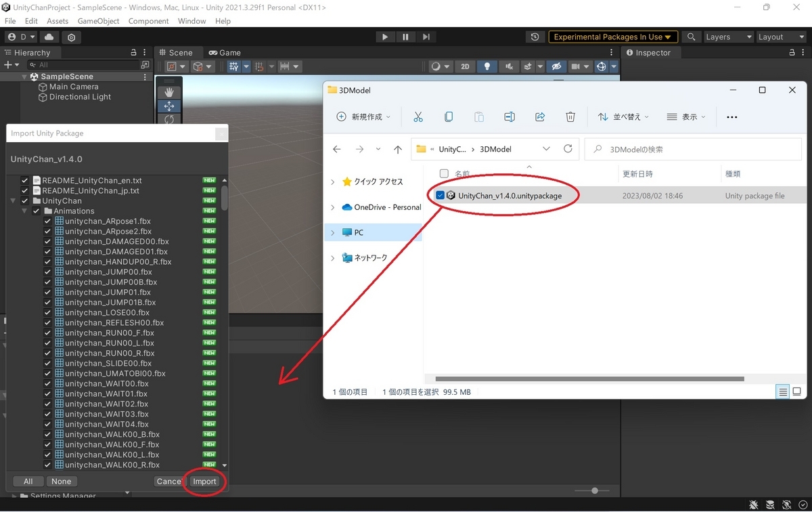This screenshot has height=512, width=812.
Task: Toggle scene visibility eye-slash icon
Action: tap(556, 66)
